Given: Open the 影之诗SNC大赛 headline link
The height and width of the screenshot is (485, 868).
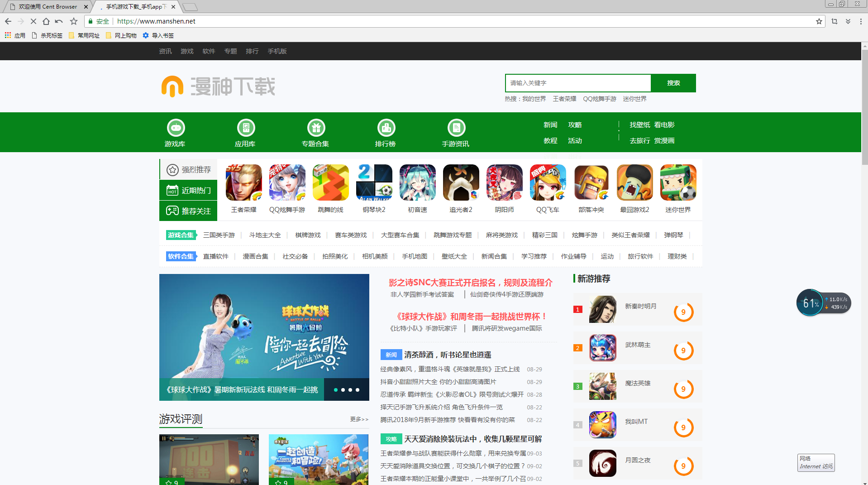Looking at the screenshot, I should 471,283.
